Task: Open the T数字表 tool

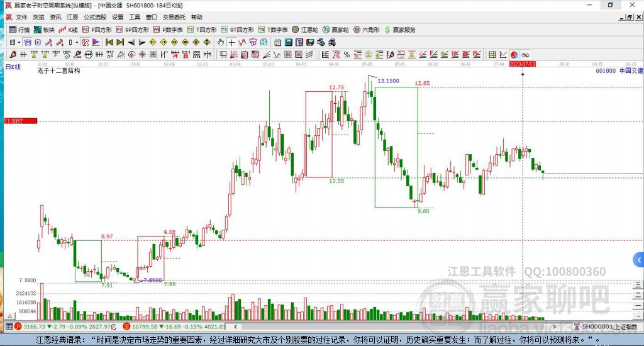Action: (273, 30)
